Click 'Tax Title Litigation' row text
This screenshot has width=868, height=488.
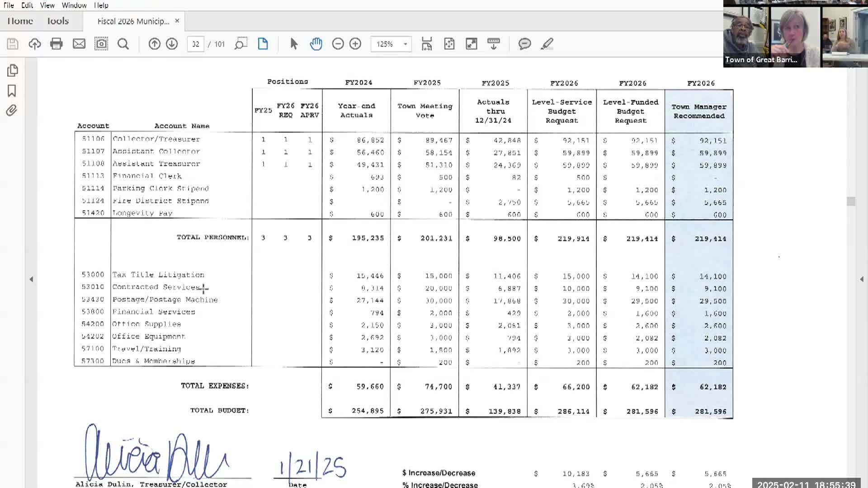(x=158, y=275)
